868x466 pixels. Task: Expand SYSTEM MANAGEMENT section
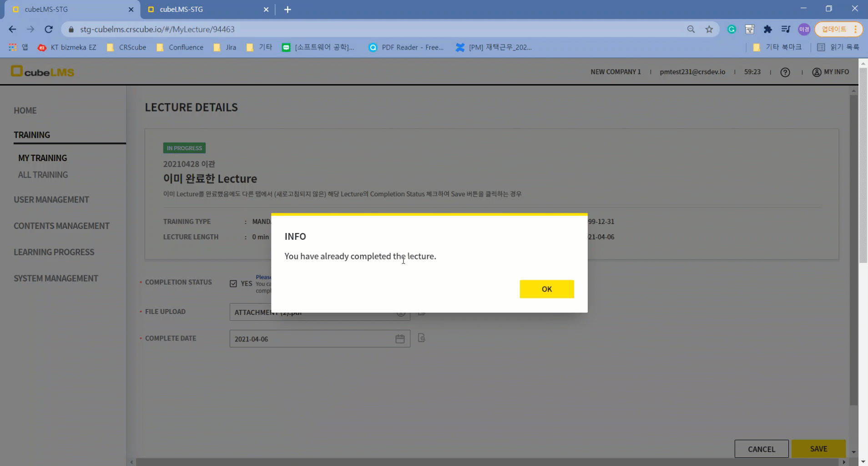click(56, 279)
